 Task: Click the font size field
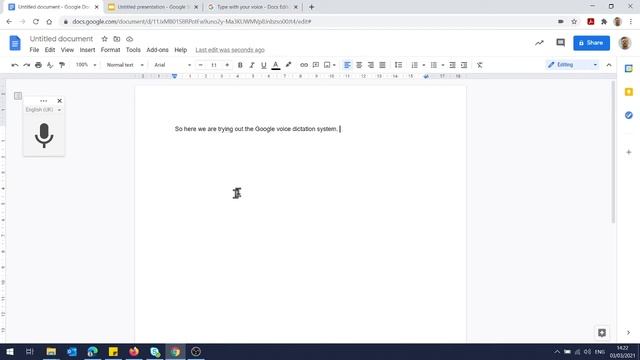point(213,65)
